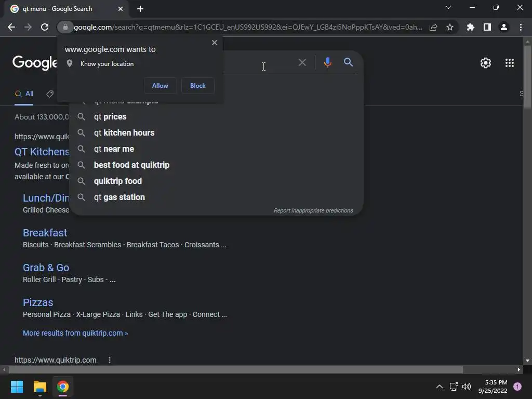Report inappropriate predictions
Viewport: 532px width, 399px height.
(313, 211)
